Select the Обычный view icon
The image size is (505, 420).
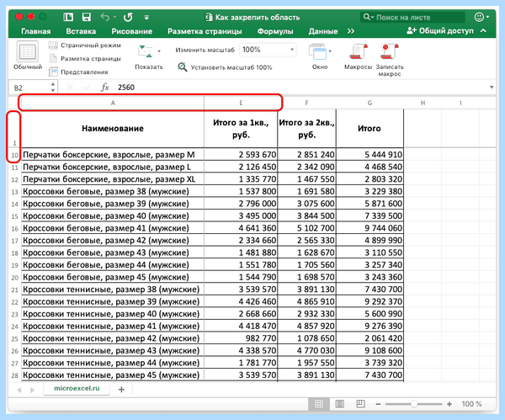28,51
